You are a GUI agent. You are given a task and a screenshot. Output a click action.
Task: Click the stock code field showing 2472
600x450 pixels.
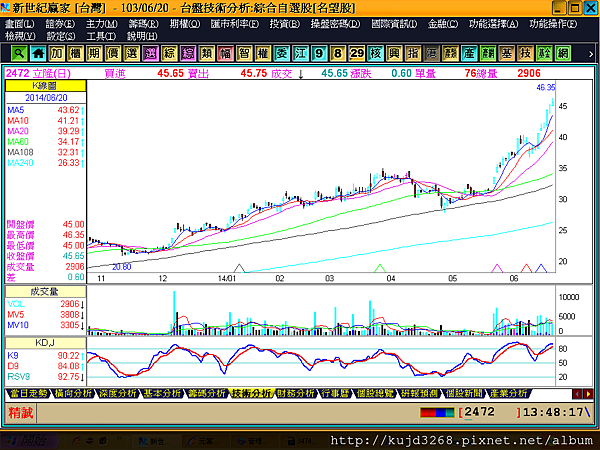[490, 412]
